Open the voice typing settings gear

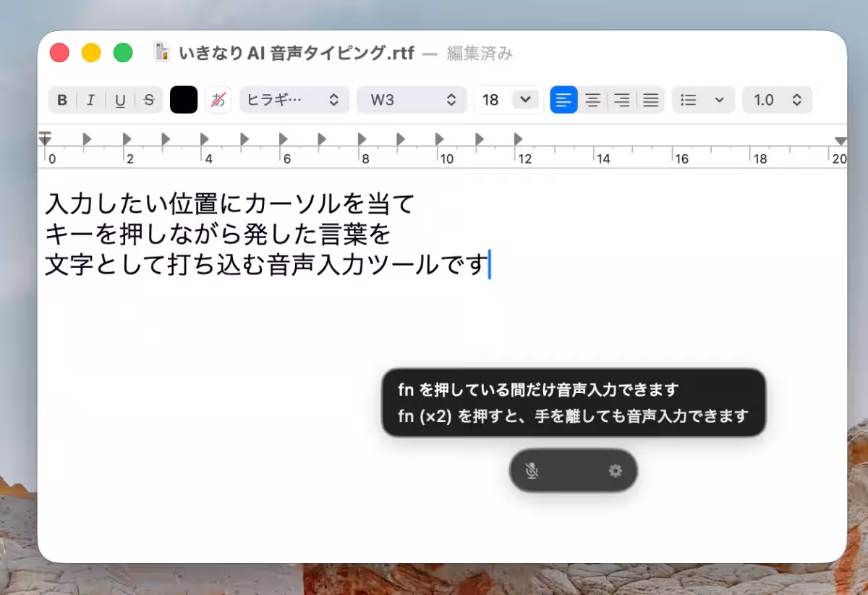click(x=615, y=470)
